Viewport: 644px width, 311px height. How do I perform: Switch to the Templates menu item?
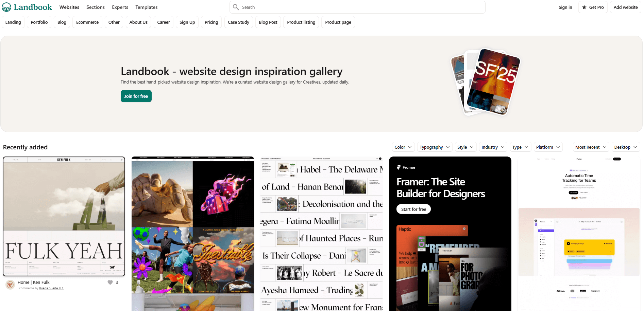click(x=147, y=7)
